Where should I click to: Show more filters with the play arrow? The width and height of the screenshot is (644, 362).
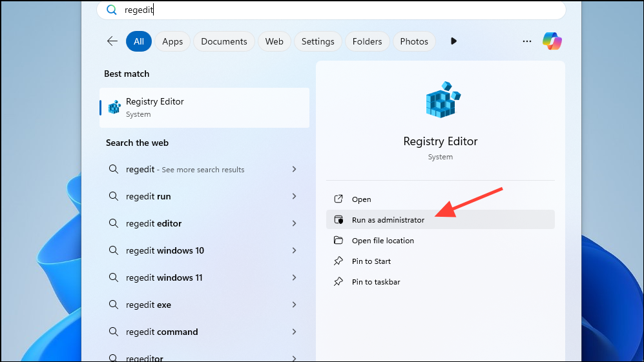point(453,41)
